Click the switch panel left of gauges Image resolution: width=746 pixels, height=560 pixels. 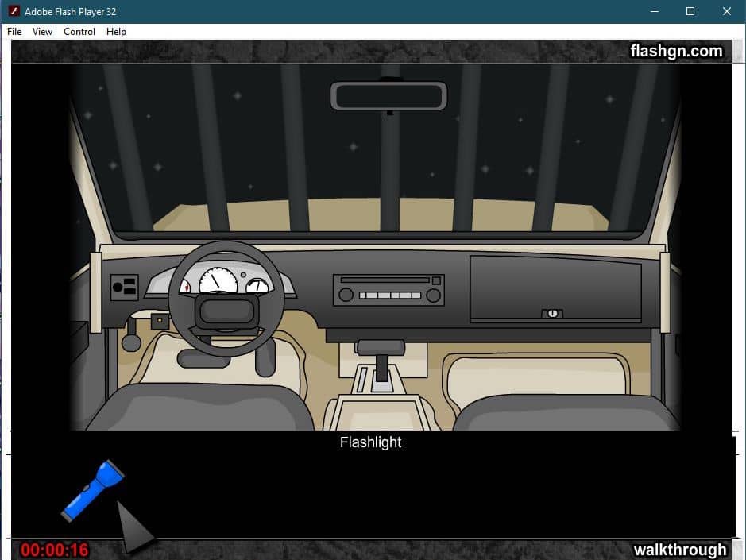(x=124, y=288)
